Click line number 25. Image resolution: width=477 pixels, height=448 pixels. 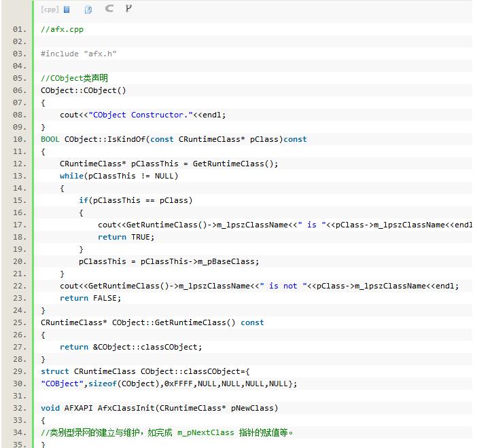(x=20, y=323)
